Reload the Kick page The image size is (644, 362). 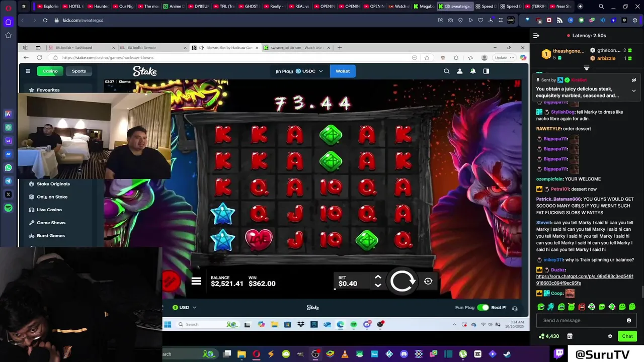[45, 20]
